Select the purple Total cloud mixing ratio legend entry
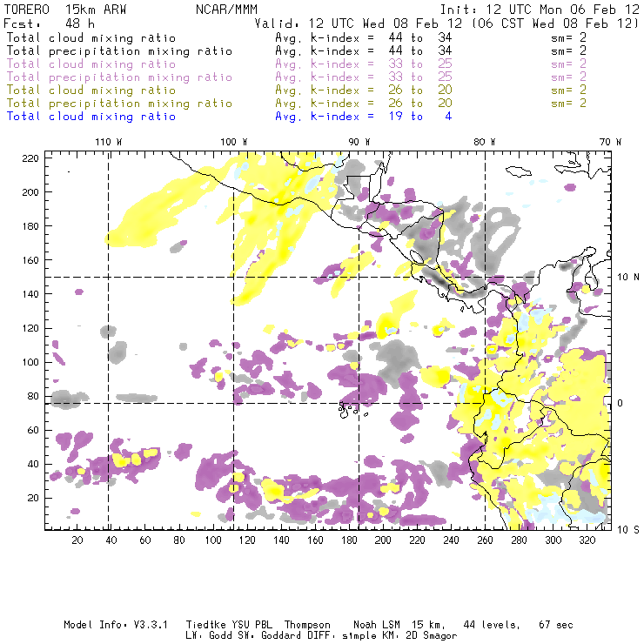644x644 pixels. [91, 64]
